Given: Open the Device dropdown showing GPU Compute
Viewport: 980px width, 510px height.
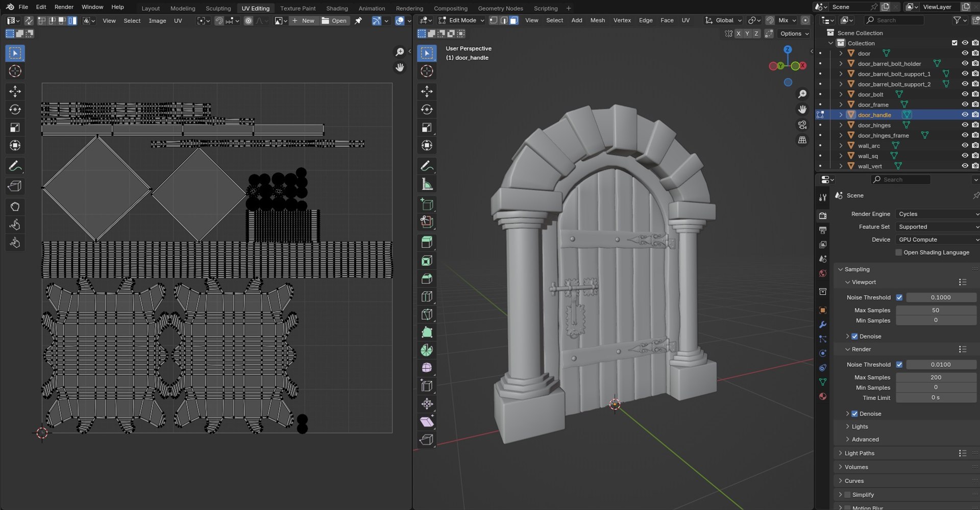Looking at the screenshot, I should pyautogui.click(x=937, y=240).
